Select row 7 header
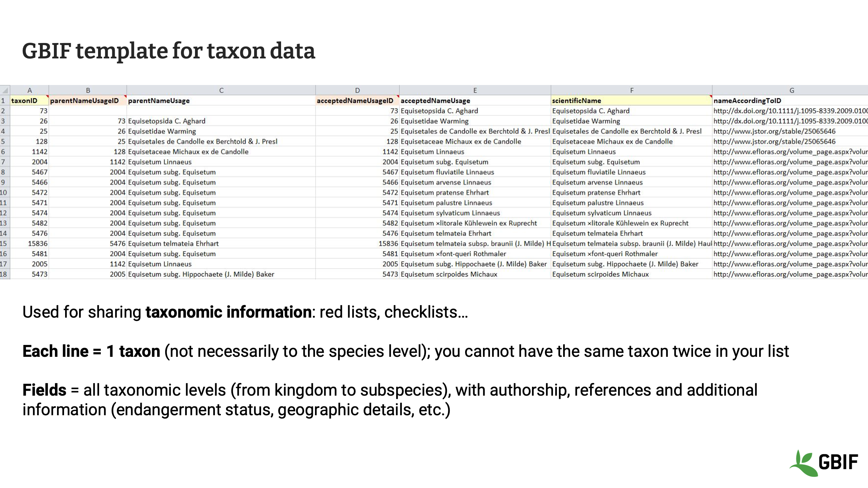868x488 pixels. [x=5, y=162]
